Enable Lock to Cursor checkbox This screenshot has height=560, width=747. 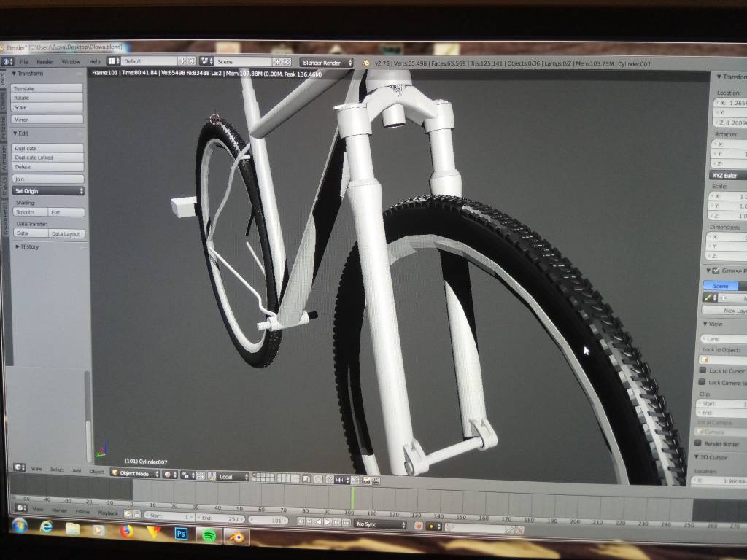pyautogui.click(x=703, y=370)
